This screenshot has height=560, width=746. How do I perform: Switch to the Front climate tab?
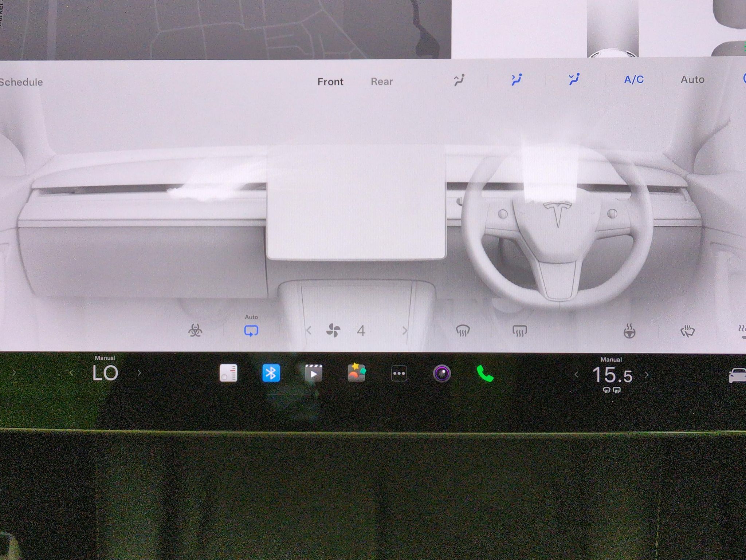330,82
